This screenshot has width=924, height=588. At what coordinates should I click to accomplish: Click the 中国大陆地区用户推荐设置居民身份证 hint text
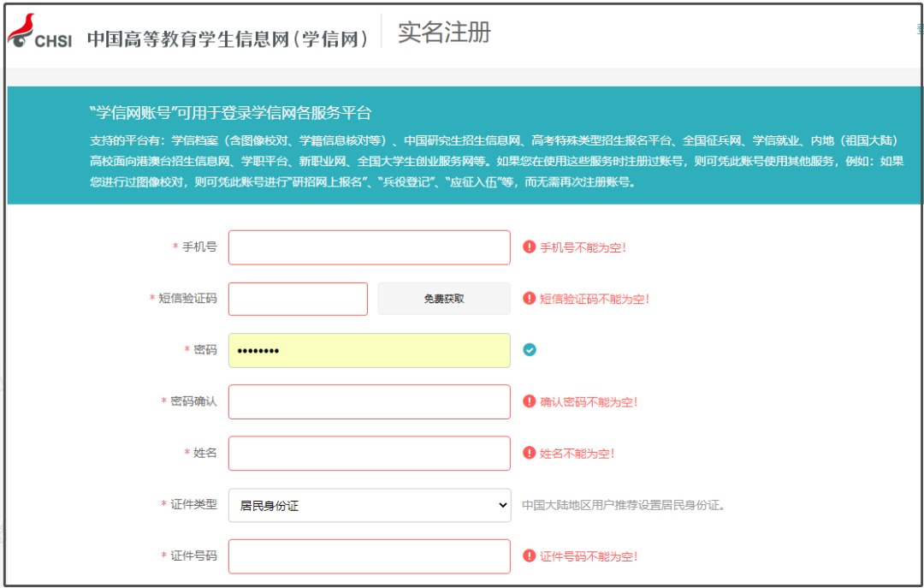click(624, 505)
